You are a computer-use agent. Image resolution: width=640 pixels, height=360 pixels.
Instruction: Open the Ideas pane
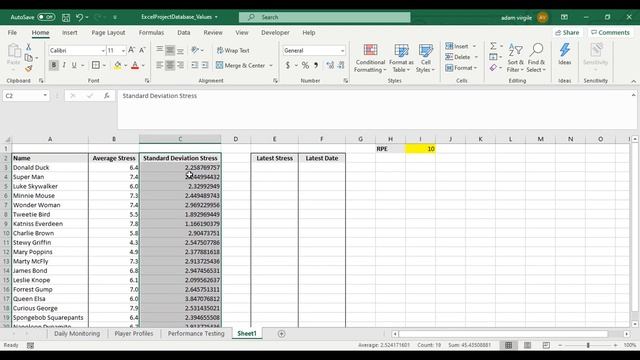(x=565, y=54)
